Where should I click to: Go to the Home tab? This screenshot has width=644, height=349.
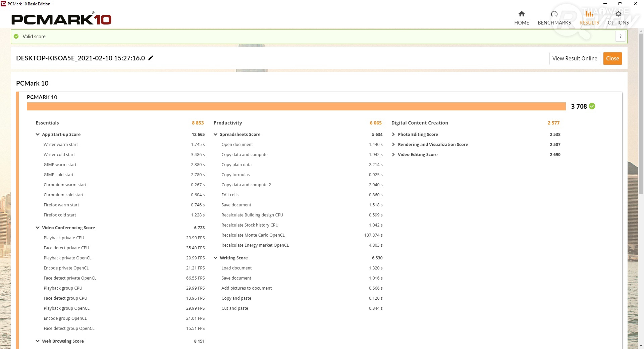point(522,18)
